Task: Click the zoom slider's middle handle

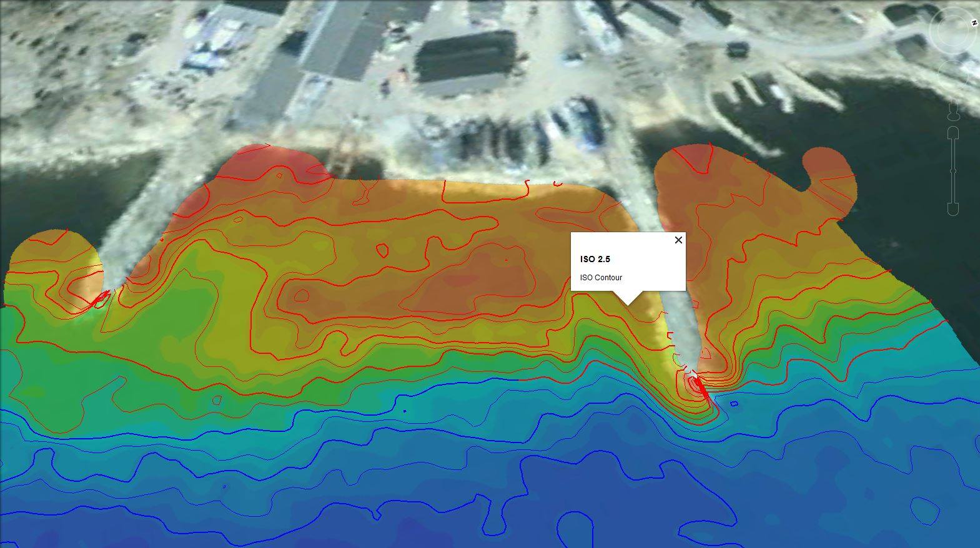Action: click(953, 171)
